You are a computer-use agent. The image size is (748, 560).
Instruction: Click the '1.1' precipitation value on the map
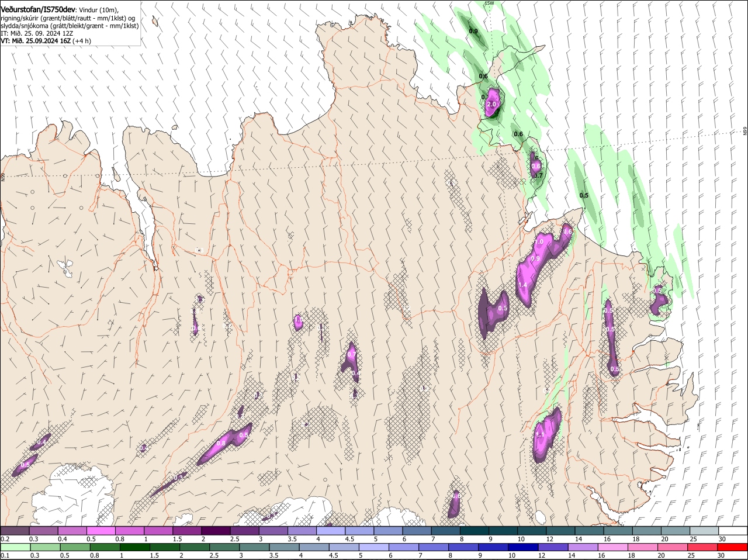[540, 435]
